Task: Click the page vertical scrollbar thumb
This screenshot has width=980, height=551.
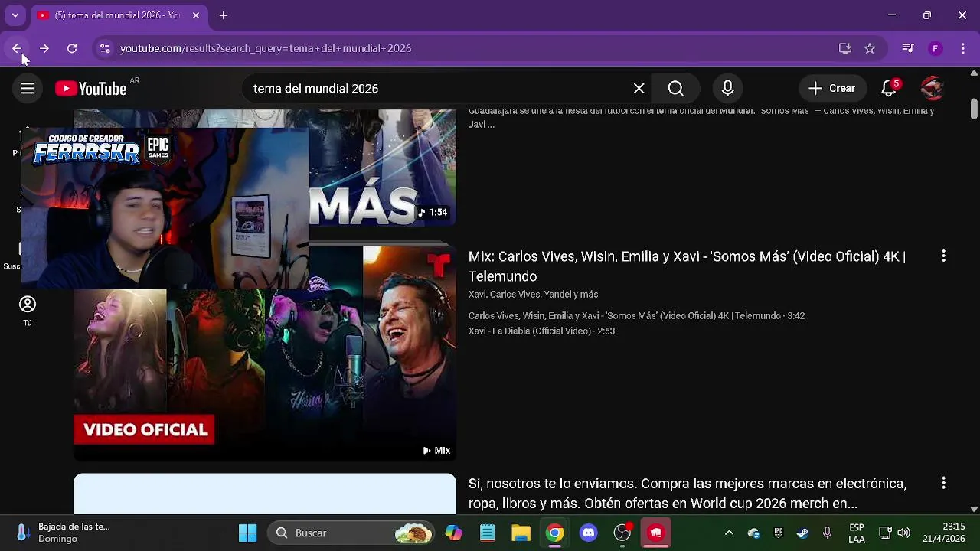Action: (974, 107)
